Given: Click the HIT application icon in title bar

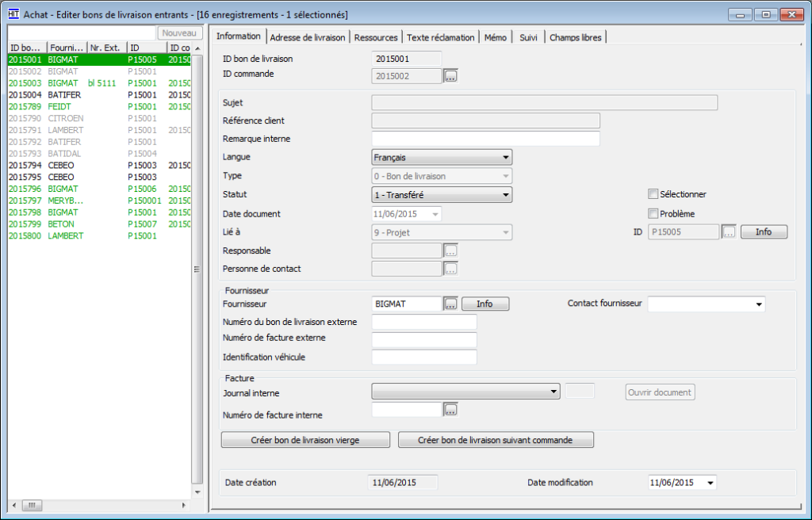Looking at the screenshot, I should tap(13, 14).
